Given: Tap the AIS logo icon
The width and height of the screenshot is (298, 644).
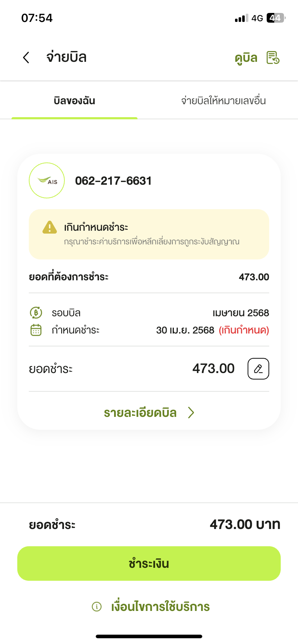Looking at the screenshot, I should tap(47, 180).
